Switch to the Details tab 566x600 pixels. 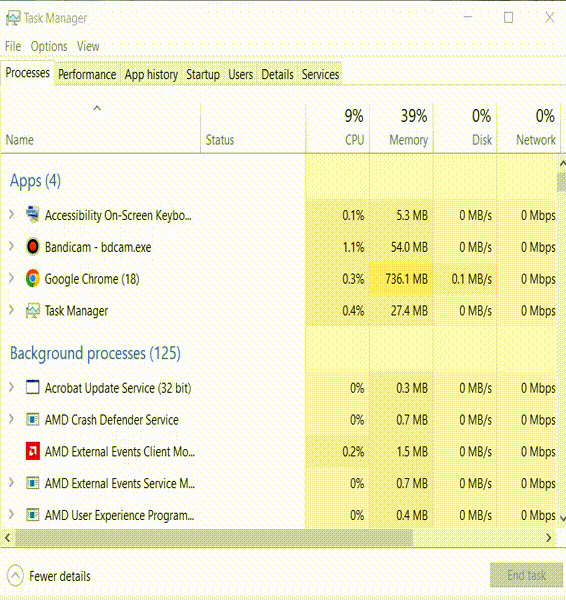point(277,74)
